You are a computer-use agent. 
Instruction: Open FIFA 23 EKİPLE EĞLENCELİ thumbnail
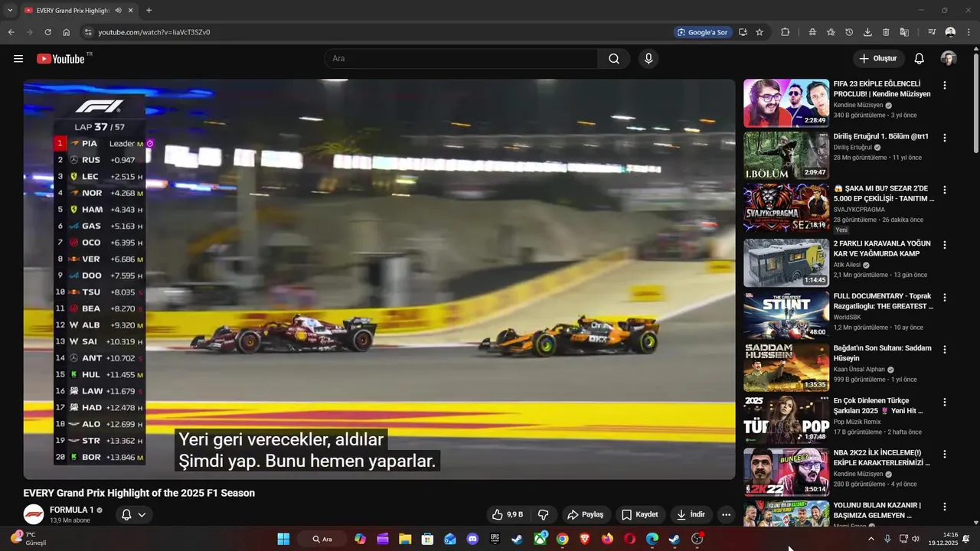point(786,103)
